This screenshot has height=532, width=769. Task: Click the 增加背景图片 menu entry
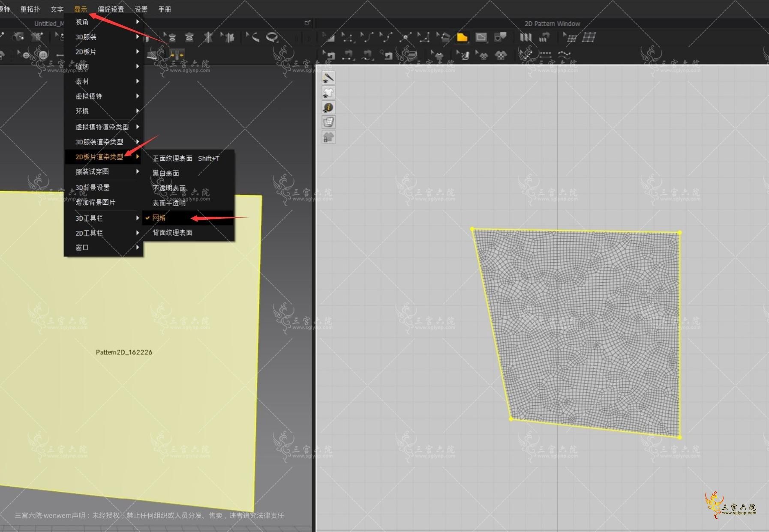click(x=103, y=202)
